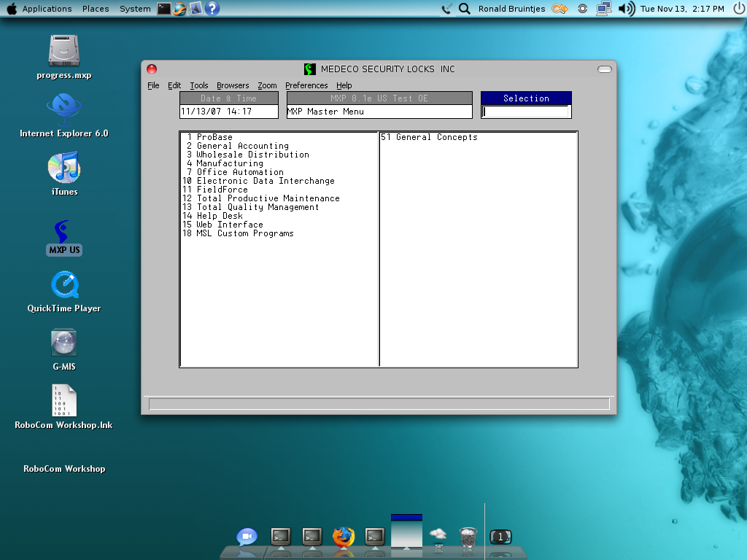Viewport: 747px width, 560px height.
Task: Select 14 Help Desk
Action: (212, 216)
